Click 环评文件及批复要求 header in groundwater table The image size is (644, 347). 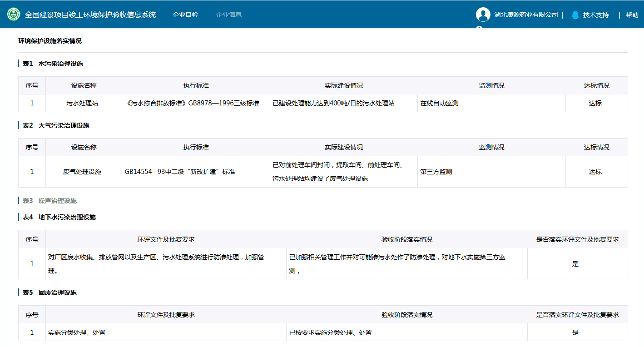(x=166, y=239)
